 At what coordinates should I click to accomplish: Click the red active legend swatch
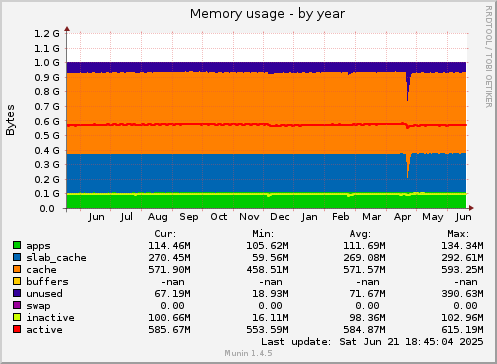pyautogui.click(x=17, y=329)
